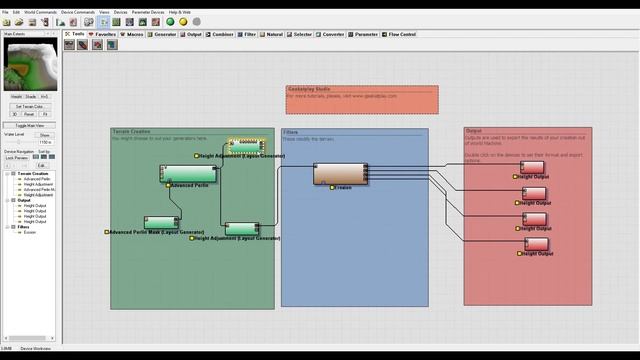Open the World Commands menu
Screen dimensions: 640x360
pyautogui.click(x=40, y=12)
